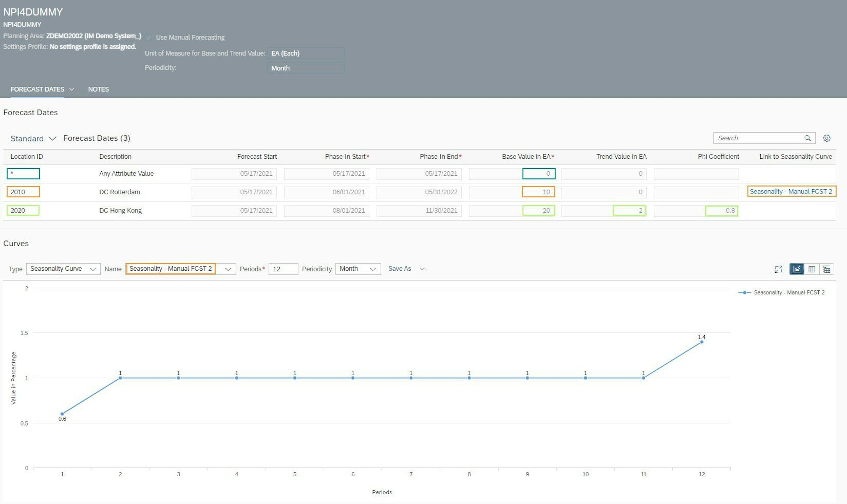Show the chart with table view
This screenshot has width=847, height=504.
[826, 269]
